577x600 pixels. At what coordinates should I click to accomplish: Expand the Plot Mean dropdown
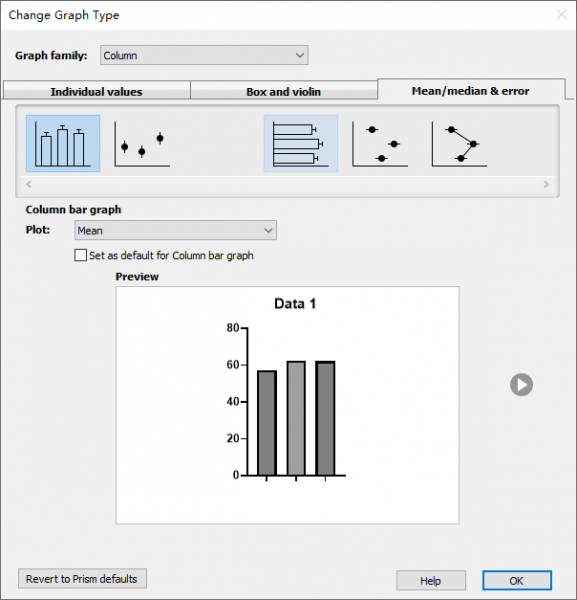coord(175,230)
